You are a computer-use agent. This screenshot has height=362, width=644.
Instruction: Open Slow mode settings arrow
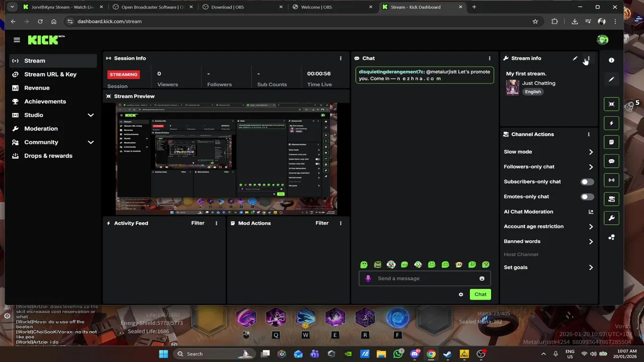tap(591, 152)
